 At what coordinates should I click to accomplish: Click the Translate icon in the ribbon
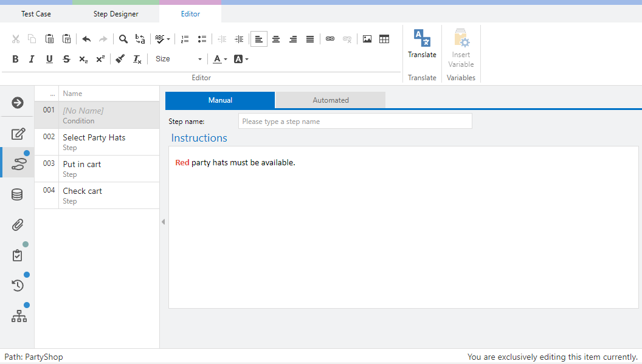tap(422, 39)
